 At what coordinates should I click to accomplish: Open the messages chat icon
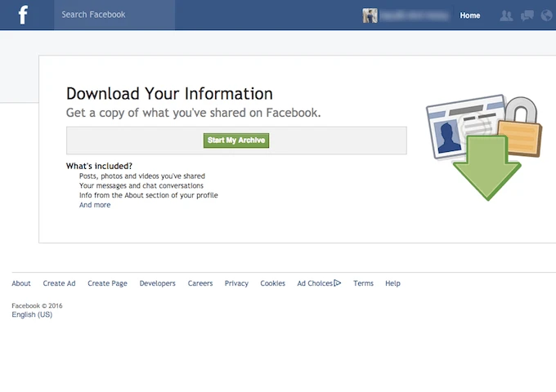point(527,16)
